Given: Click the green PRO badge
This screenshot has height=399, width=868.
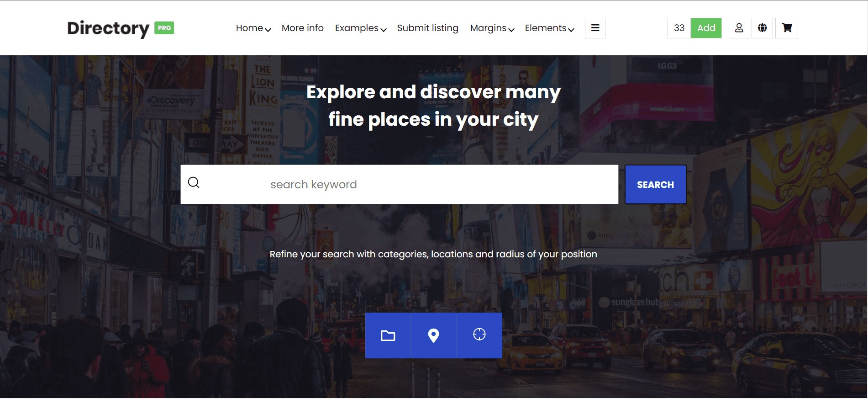Looking at the screenshot, I should click(164, 28).
